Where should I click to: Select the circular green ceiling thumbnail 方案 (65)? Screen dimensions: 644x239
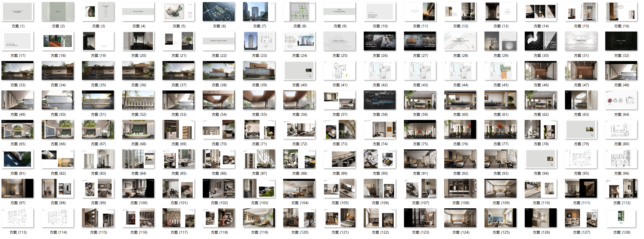pos(18,130)
